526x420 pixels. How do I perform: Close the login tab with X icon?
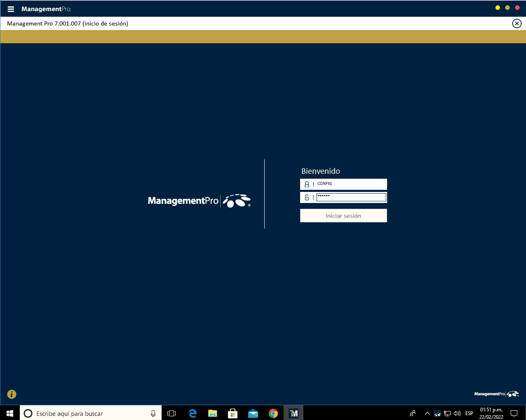517,23
